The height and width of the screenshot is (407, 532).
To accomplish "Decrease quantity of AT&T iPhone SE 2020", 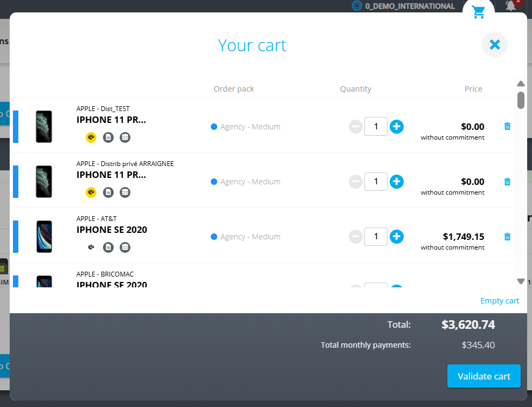I will click(x=356, y=237).
